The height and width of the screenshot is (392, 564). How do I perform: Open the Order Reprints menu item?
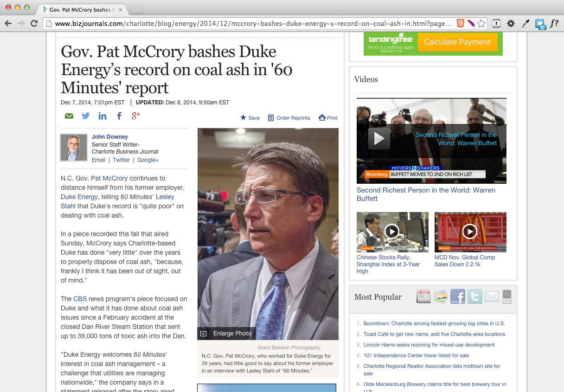(x=289, y=118)
